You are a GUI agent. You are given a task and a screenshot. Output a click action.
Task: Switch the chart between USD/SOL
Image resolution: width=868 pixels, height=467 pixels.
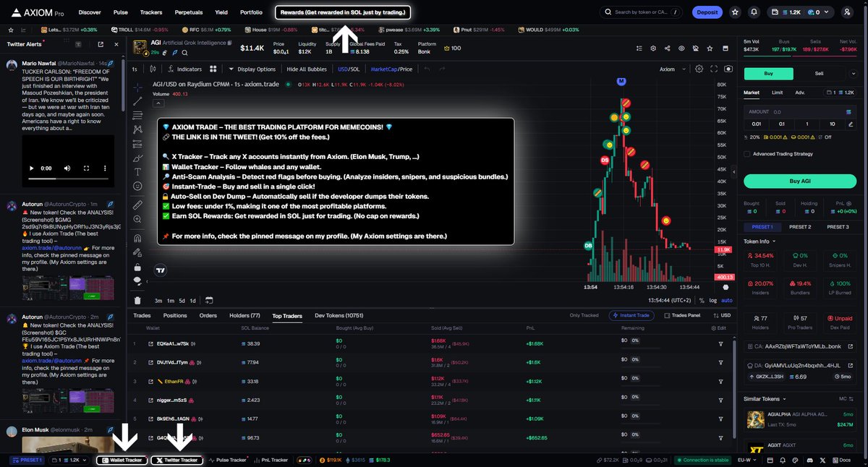349,69
